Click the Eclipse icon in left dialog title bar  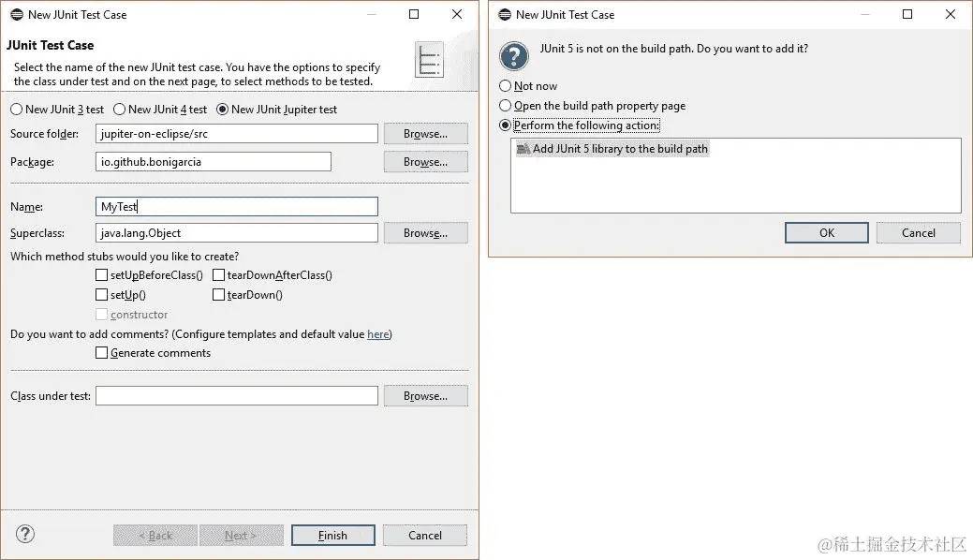click(x=17, y=14)
